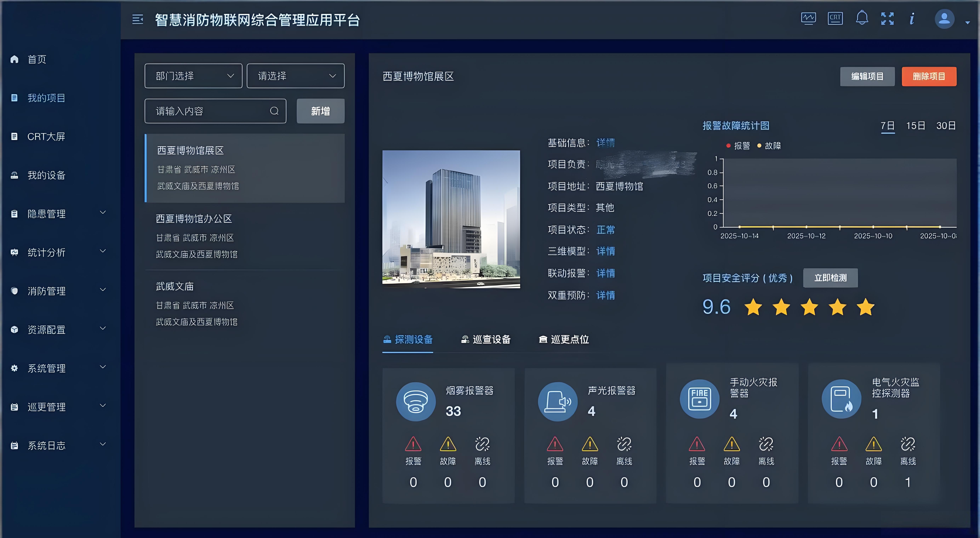The image size is (980, 538).
Task: Collapse the sidebar with the hamburger icon
Action: pyautogui.click(x=138, y=19)
